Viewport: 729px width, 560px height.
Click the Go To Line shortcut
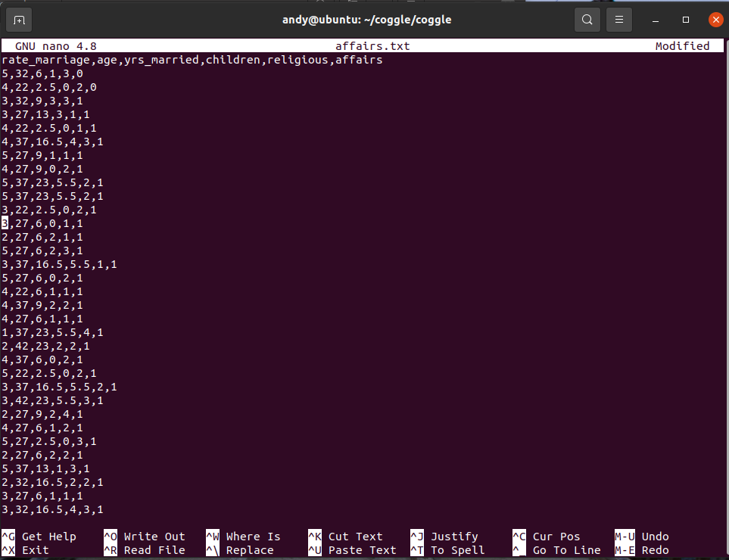(557, 550)
